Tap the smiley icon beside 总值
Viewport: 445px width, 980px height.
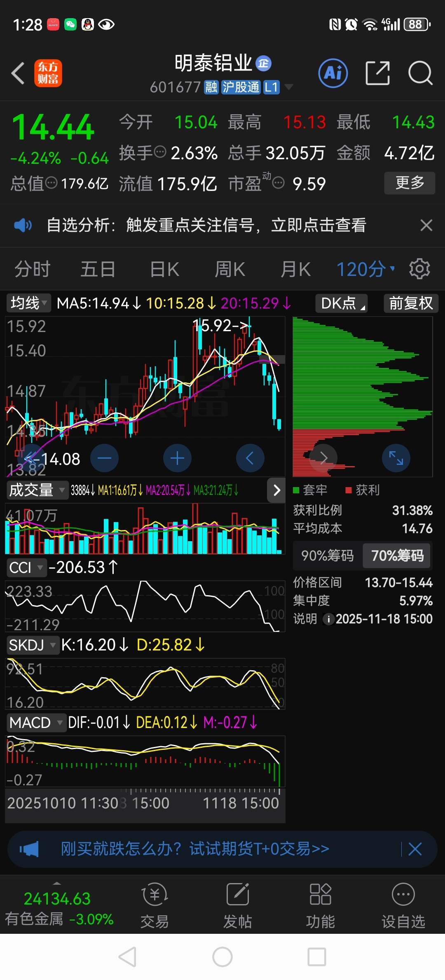click(x=51, y=182)
